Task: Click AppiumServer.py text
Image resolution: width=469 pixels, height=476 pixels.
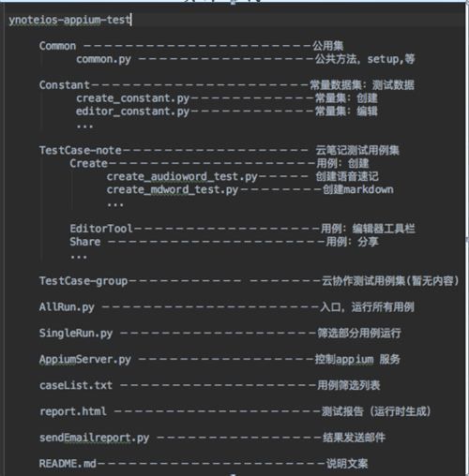Action: tap(85, 360)
